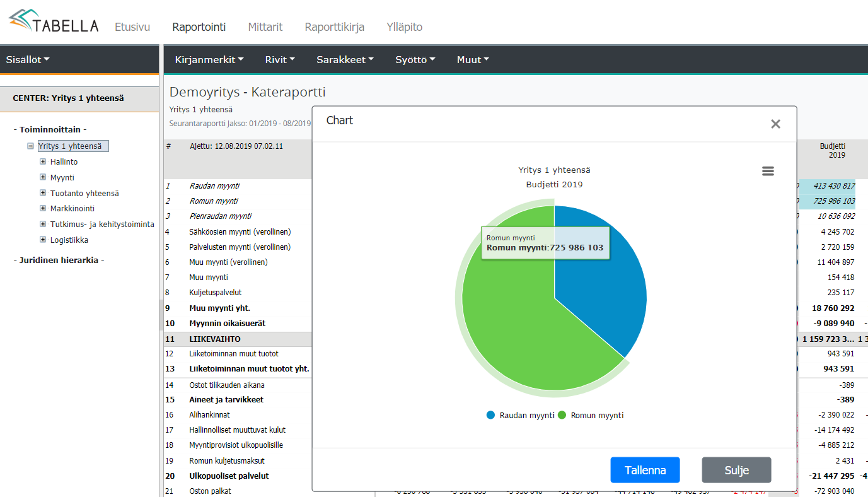Expand the Markkinointi tree node
The height and width of the screenshot is (497, 868).
pyautogui.click(x=43, y=209)
